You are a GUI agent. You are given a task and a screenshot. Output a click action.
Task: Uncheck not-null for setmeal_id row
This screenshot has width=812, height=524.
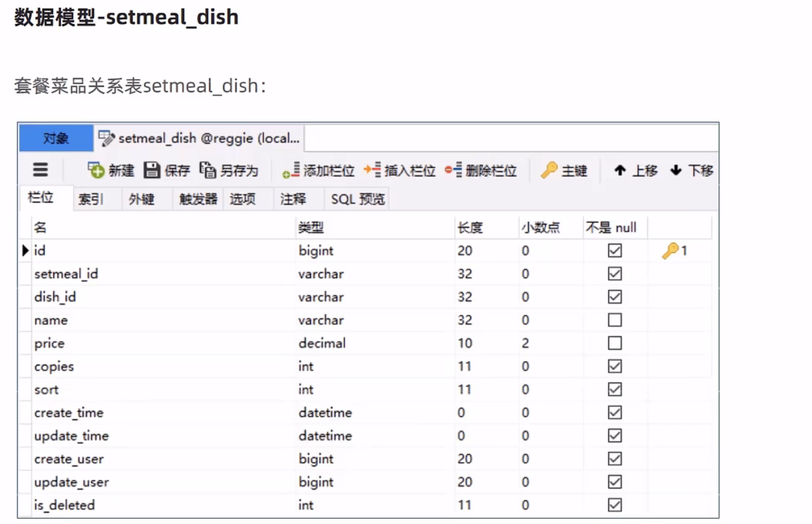tap(615, 274)
